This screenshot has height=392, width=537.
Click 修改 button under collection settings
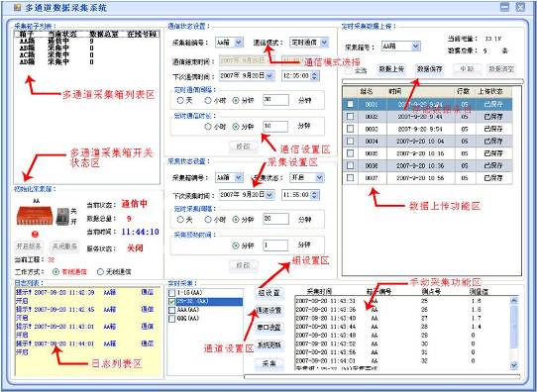coord(243,265)
